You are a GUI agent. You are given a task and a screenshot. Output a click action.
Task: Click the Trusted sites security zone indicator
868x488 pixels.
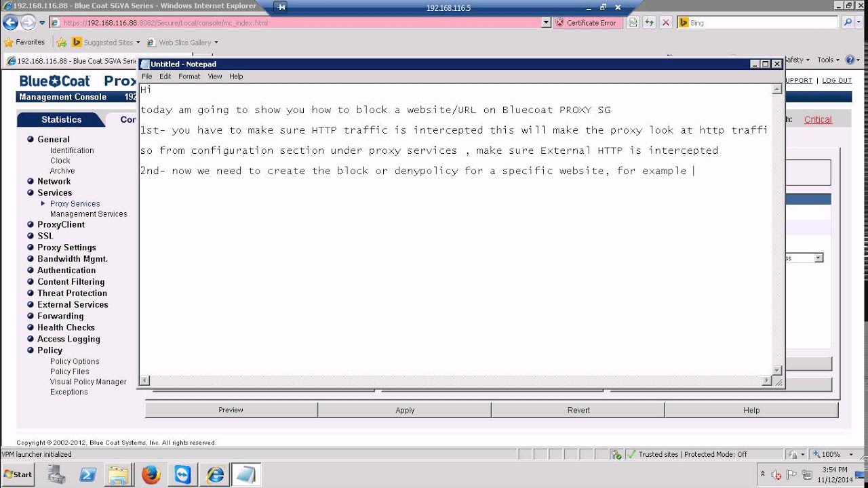click(686, 454)
